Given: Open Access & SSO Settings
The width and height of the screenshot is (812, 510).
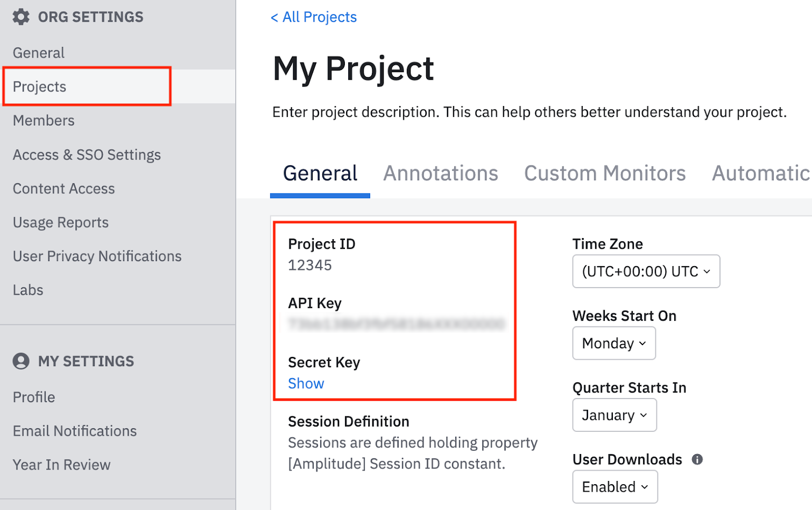Looking at the screenshot, I should 87,155.
